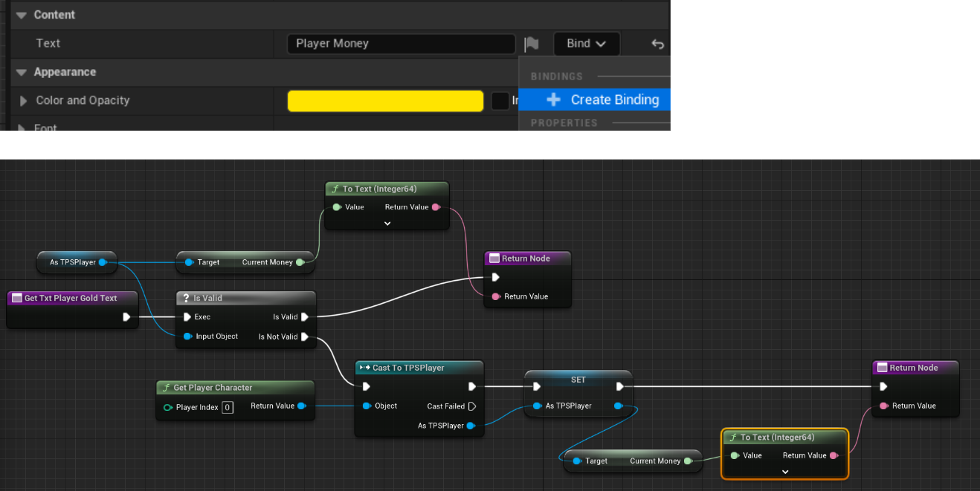Click the SET node's exec input pin
980x491 pixels.
click(537, 386)
